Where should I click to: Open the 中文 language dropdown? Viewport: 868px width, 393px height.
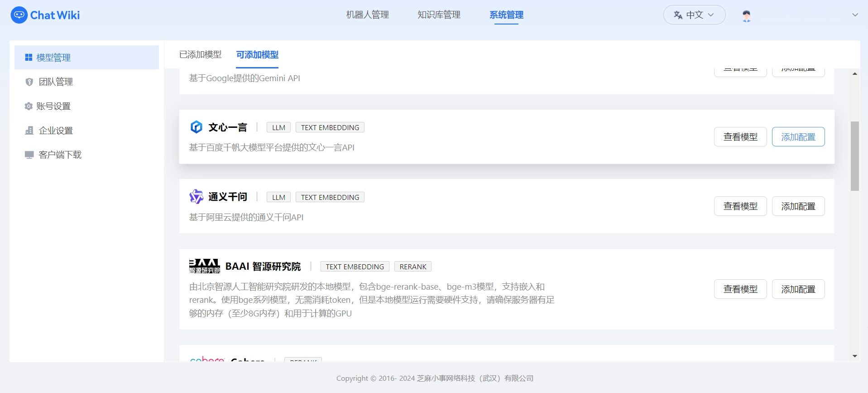pyautogui.click(x=694, y=15)
